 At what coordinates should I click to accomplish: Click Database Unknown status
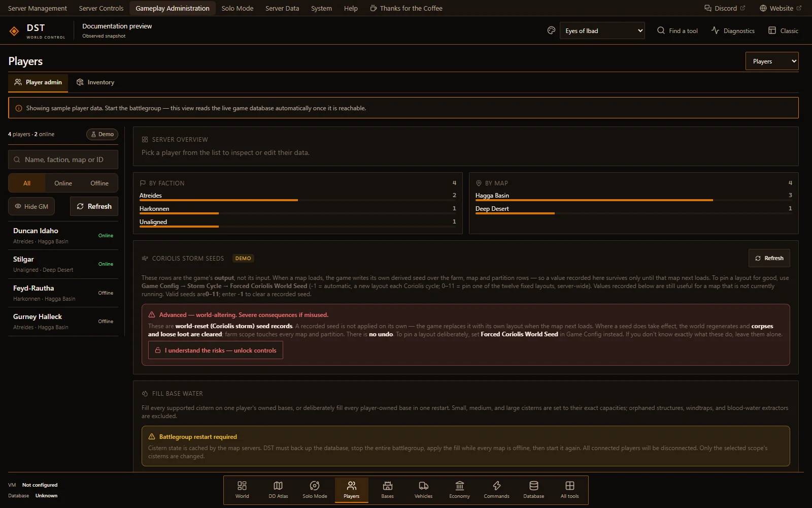(x=33, y=496)
